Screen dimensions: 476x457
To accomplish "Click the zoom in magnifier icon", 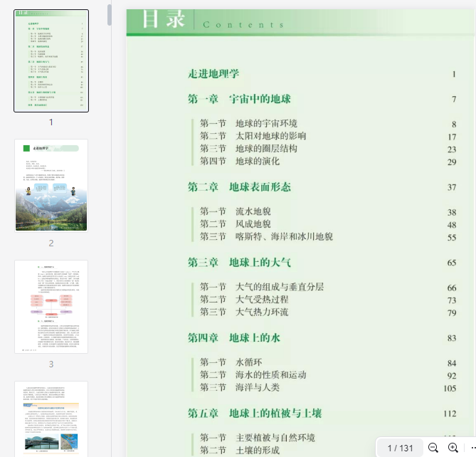I will pyautogui.click(x=453, y=448).
